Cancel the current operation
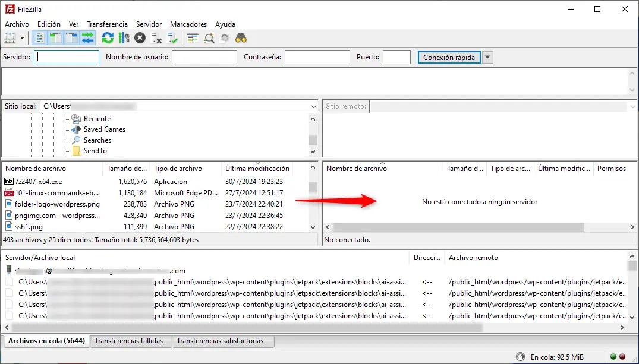Image resolution: width=639 pixels, height=364 pixels. tap(140, 38)
